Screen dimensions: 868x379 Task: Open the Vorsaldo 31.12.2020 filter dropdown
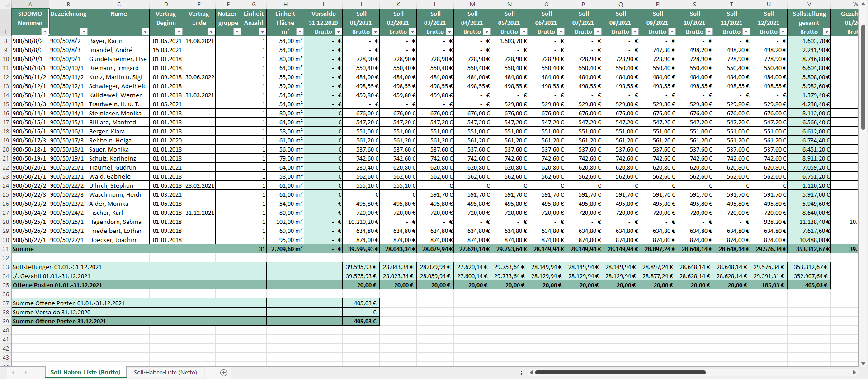coord(338,32)
